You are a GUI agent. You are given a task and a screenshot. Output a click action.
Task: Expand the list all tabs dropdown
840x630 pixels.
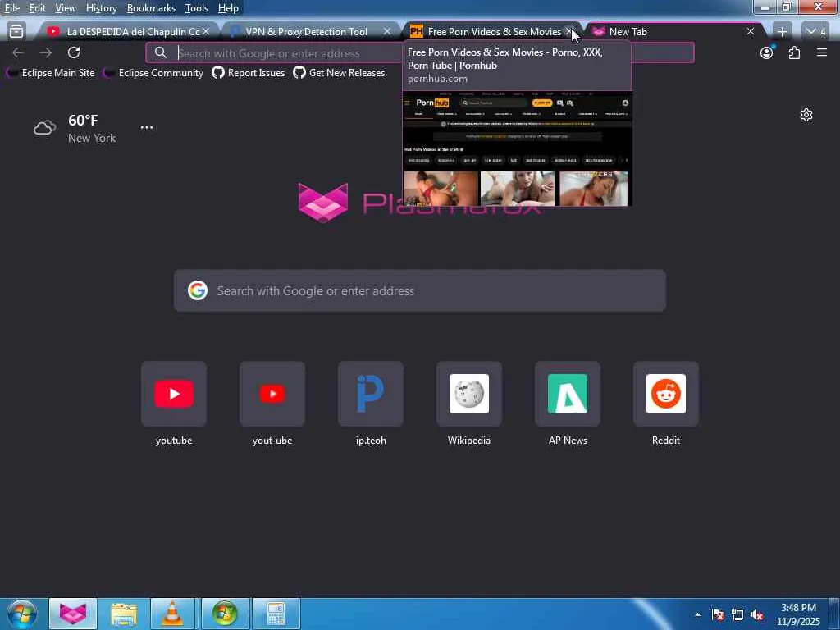815,32
